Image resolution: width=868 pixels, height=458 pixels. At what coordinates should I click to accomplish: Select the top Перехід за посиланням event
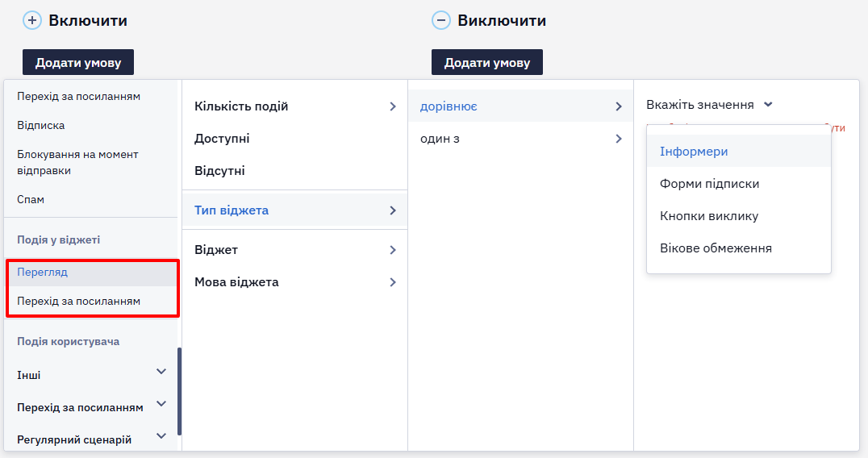(78, 96)
